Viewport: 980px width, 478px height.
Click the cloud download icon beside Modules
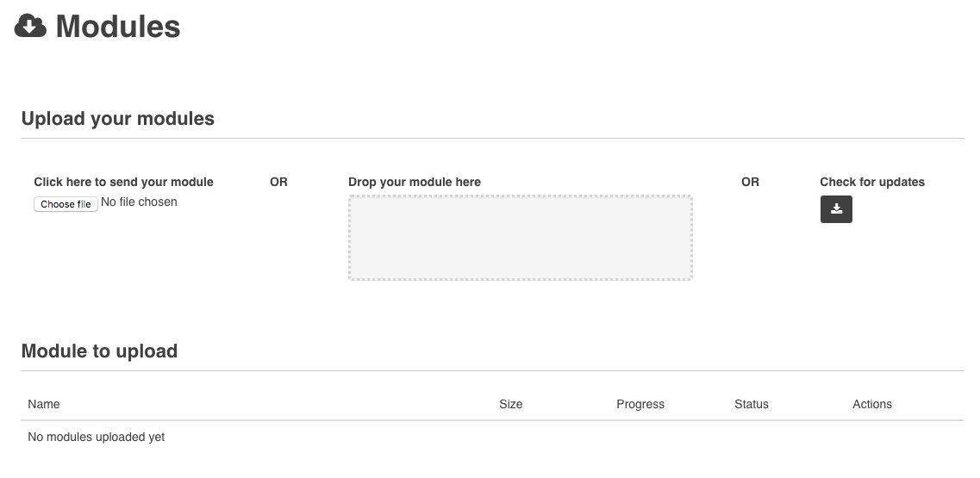point(30,27)
